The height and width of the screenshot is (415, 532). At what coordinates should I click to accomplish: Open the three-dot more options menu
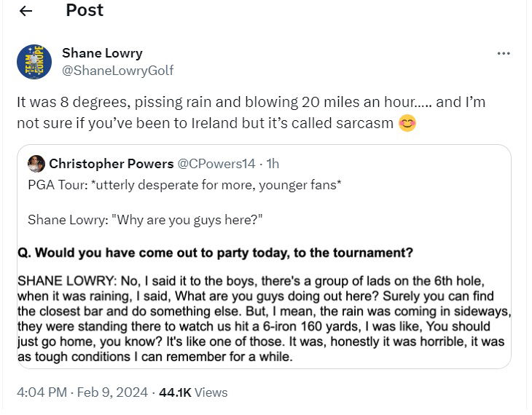[503, 54]
